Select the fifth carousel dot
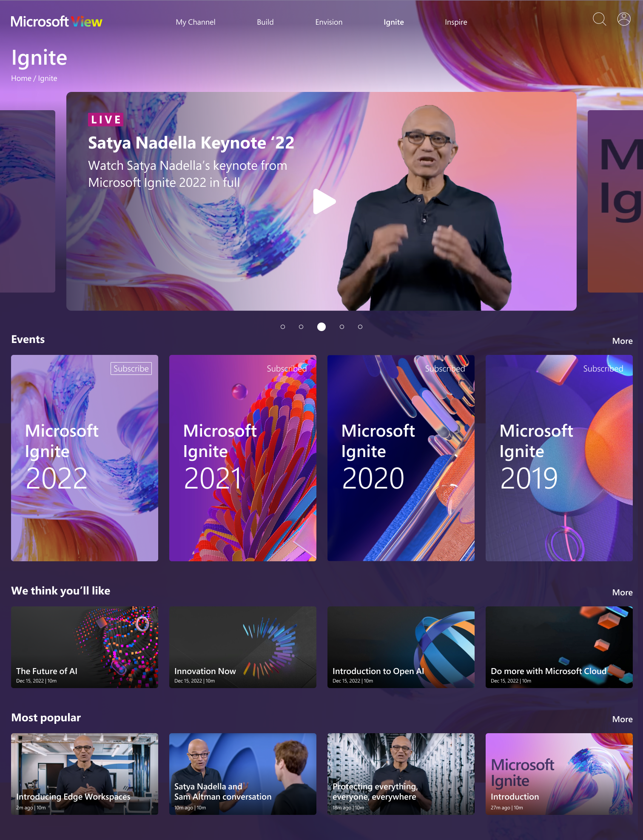643x840 pixels. click(360, 327)
